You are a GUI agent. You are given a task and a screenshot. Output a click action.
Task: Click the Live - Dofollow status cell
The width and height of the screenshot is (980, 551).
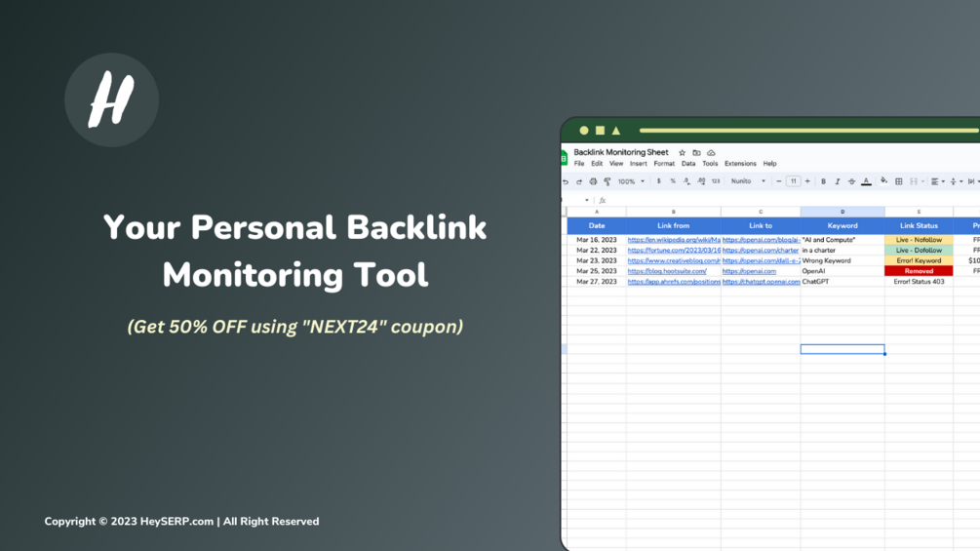[919, 250]
